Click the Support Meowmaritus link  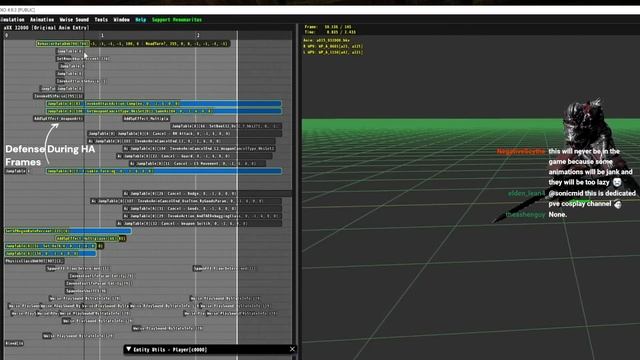coord(177,20)
